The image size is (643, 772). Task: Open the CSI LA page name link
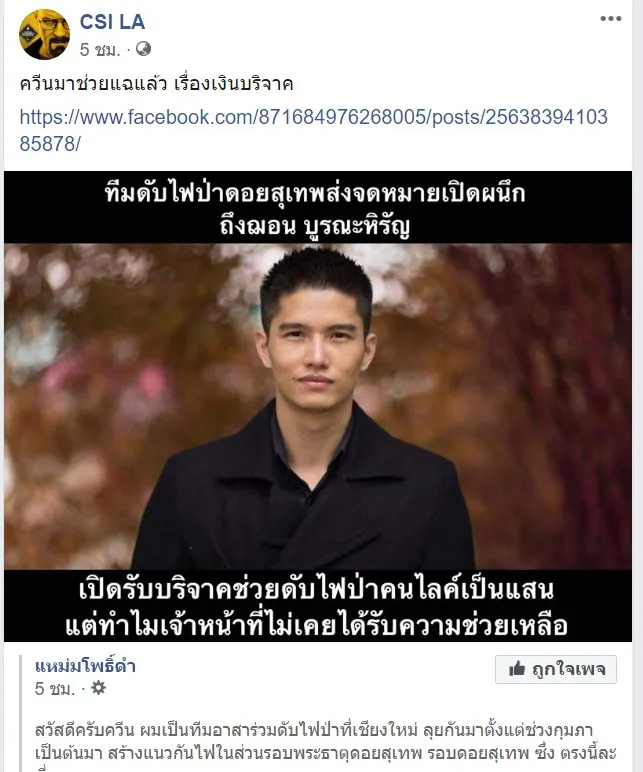click(112, 22)
